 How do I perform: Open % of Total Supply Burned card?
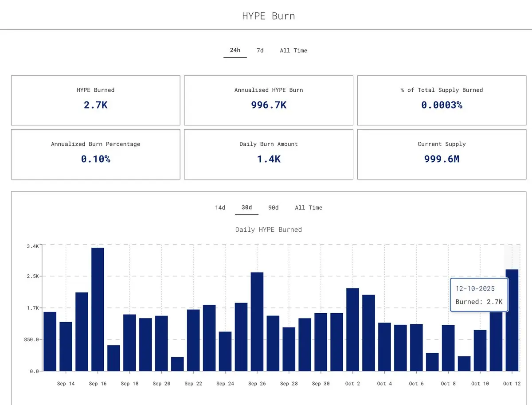click(442, 101)
